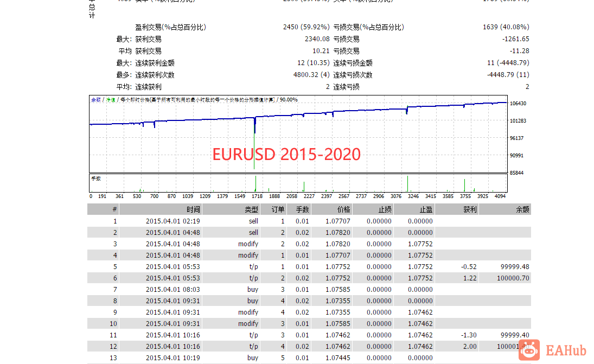Click balance value 100000.70
The width and height of the screenshot is (594, 364).
[x=513, y=278]
